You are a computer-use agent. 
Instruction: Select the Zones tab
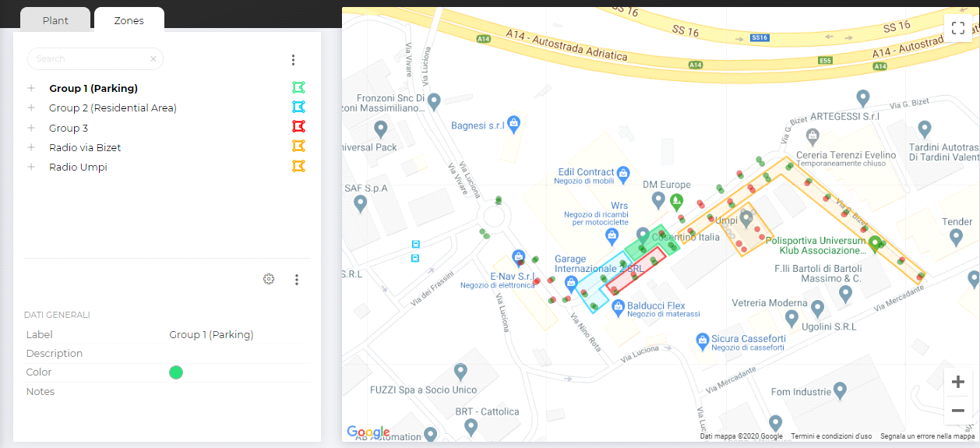tap(129, 20)
